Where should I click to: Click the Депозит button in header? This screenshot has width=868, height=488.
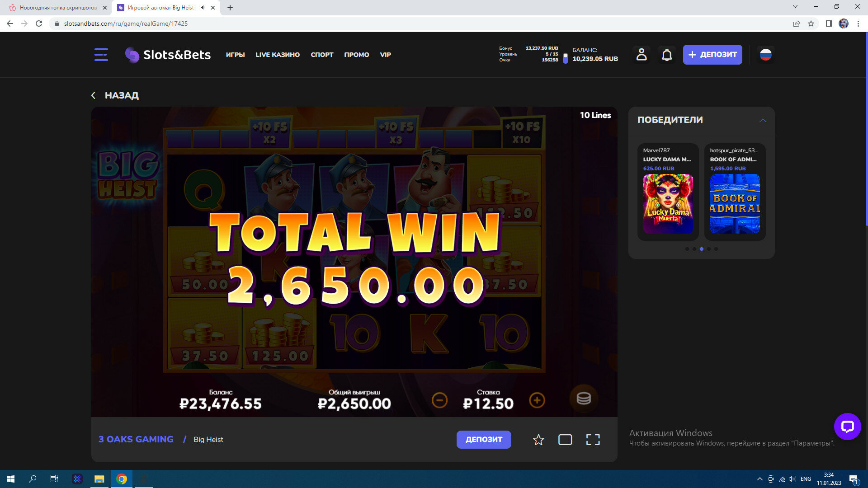(712, 55)
